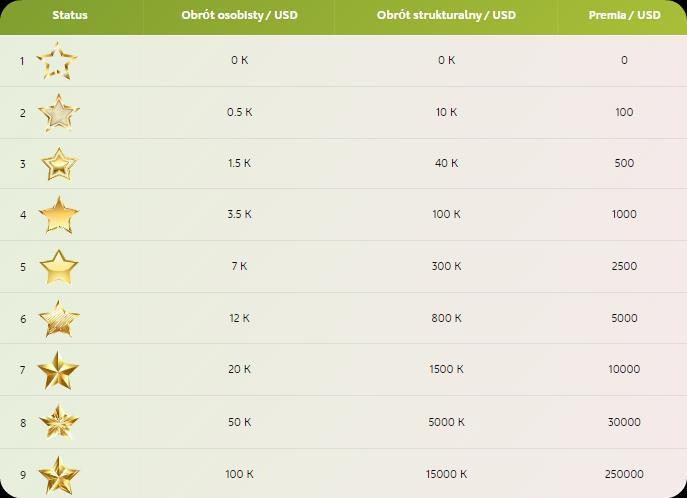Click the 300 K structural turnover value
Screen dimensions: 687x498
click(x=446, y=266)
